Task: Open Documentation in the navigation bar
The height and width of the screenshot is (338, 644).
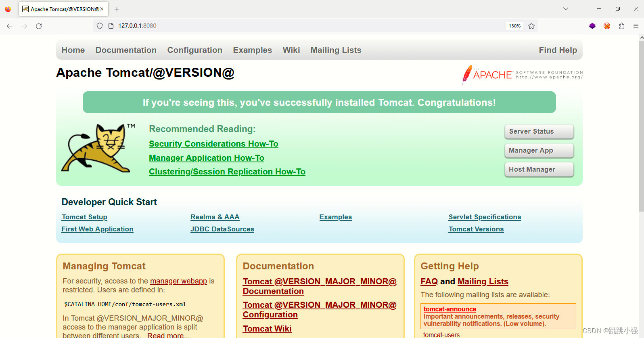Action: [x=126, y=50]
